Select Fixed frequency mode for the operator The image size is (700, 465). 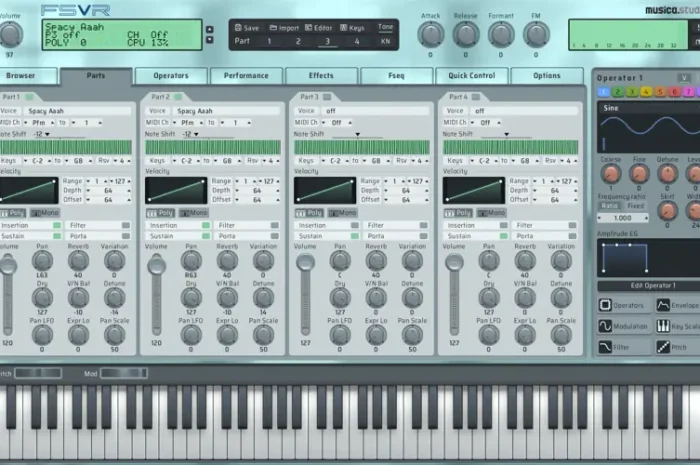(635, 206)
